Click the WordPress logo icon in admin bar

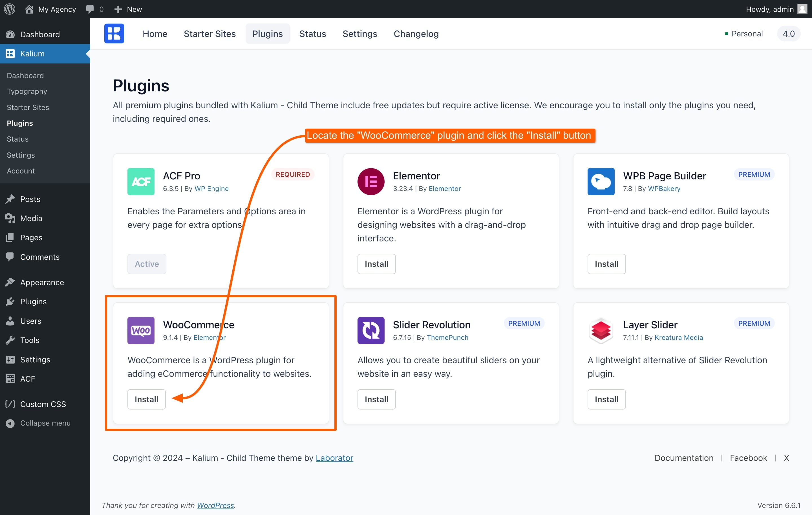[x=9, y=9]
